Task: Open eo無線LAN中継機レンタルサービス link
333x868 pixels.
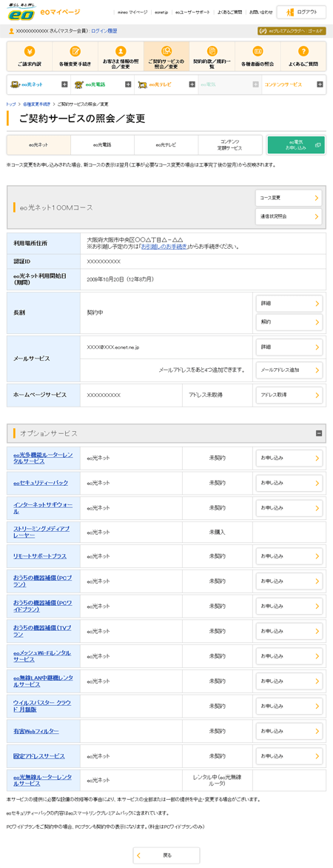Action: (x=43, y=681)
